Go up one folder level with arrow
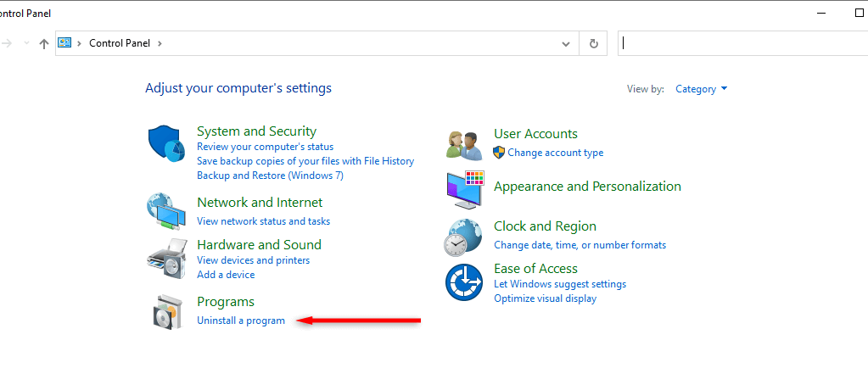The height and width of the screenshot is (368, 868). tap(44, 43)
